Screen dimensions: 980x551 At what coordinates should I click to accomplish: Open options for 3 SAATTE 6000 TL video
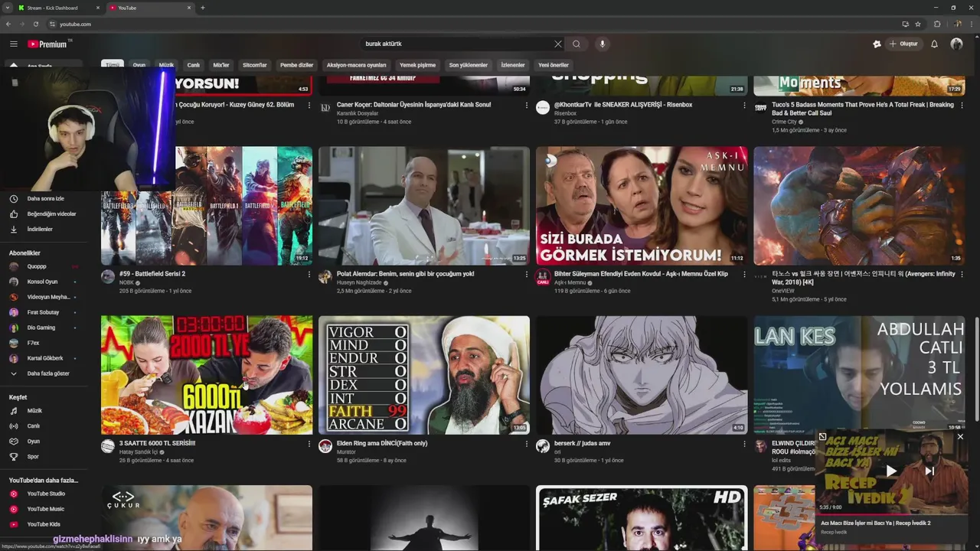click(x=309, y=443)
